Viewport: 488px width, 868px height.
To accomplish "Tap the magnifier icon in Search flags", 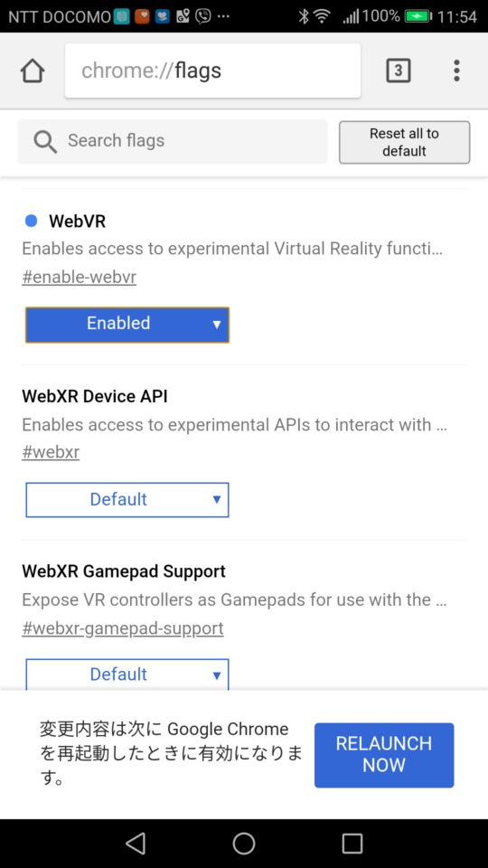I will (x=45, y=141).
